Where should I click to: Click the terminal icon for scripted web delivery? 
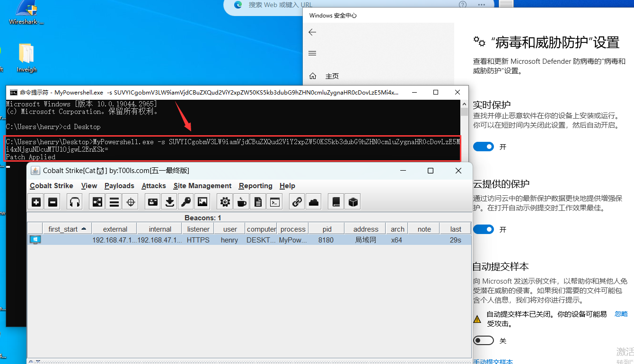coord(275,202)
